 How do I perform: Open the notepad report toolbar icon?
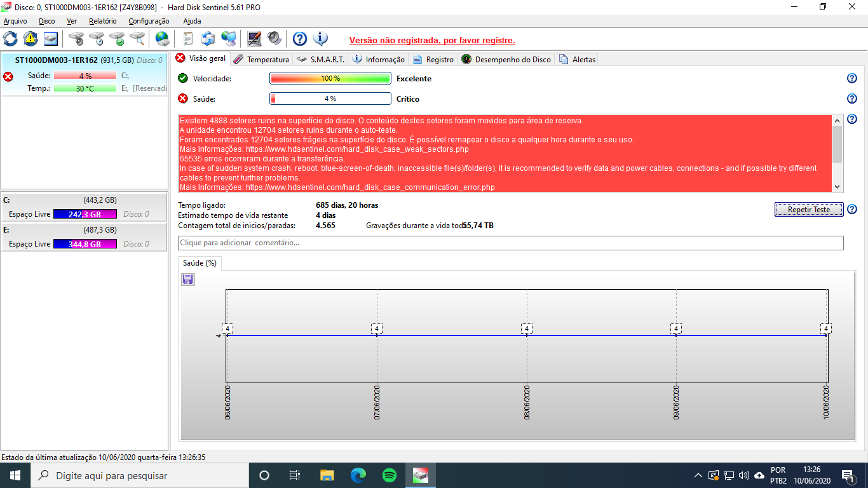[x=188, y=39]
